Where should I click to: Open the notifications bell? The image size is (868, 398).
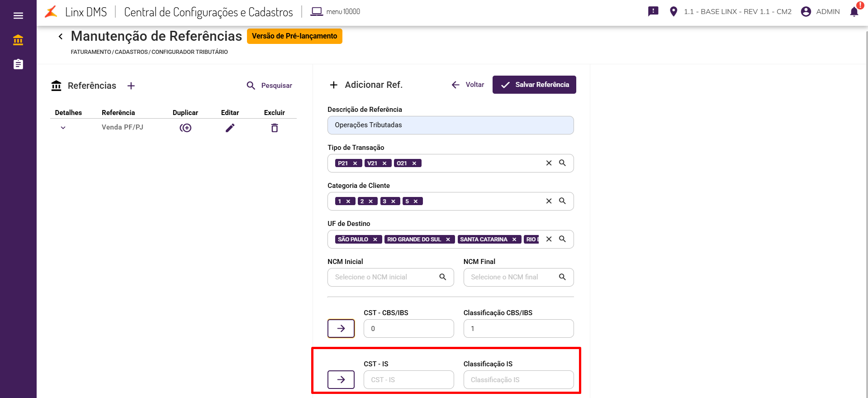[854, 12]
